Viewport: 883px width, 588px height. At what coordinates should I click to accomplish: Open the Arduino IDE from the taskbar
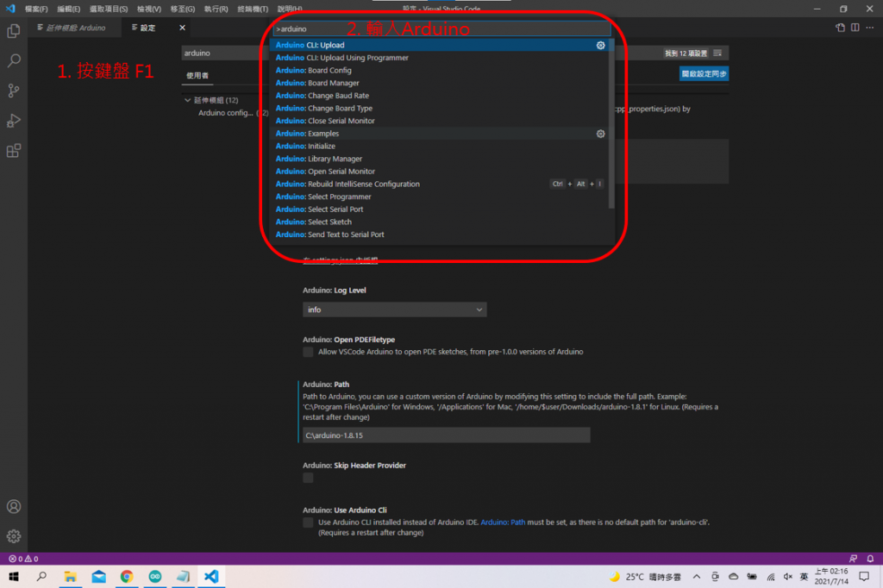pos(155,577)
